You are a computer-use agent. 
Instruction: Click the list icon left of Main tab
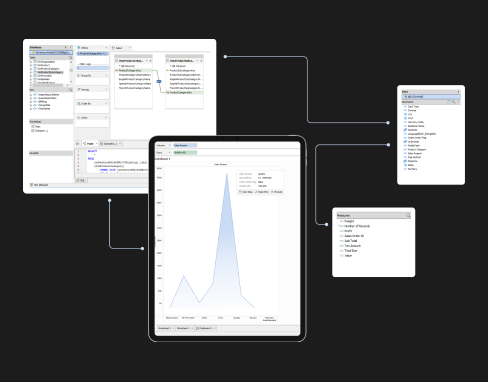78,144
